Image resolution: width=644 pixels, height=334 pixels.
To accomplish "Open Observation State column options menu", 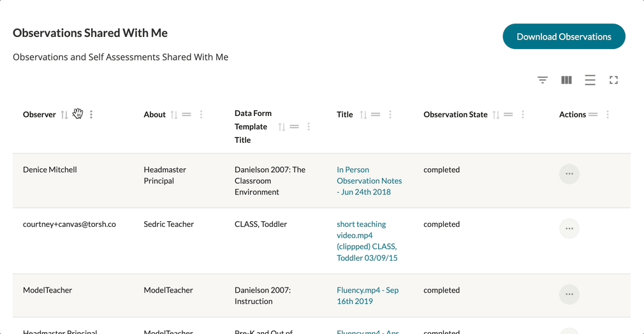I will pos(523,115).
